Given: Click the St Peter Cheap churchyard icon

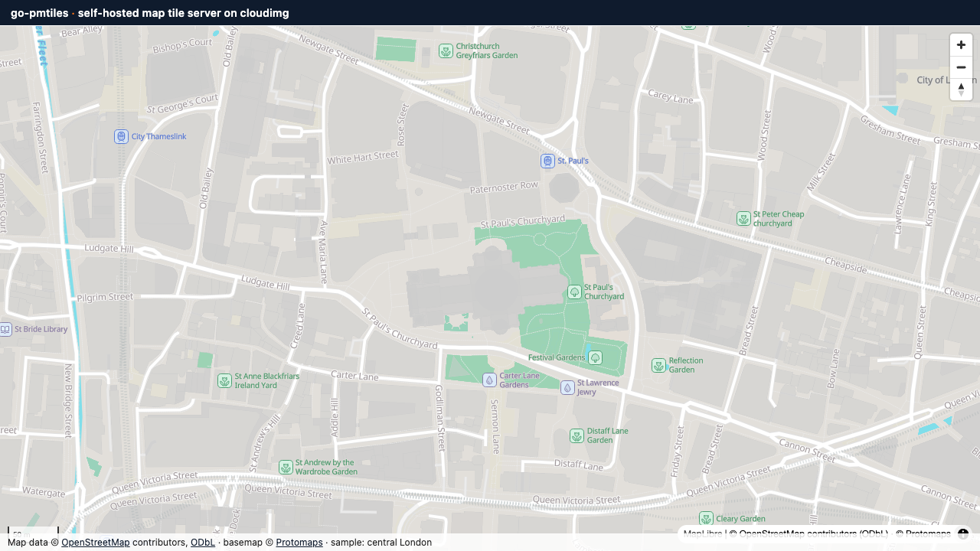Looking at the screenshot, I should (x=743, y=219).
